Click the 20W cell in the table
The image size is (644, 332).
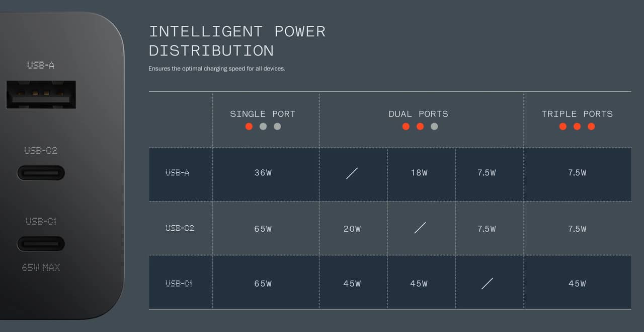pyautogui.click(x=352, y=229)
